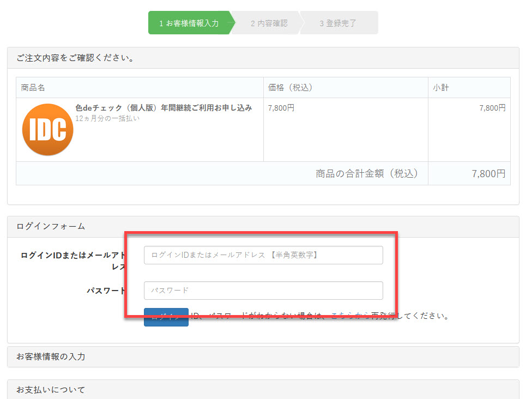Click the 小計 column header

tap(441, 88)
